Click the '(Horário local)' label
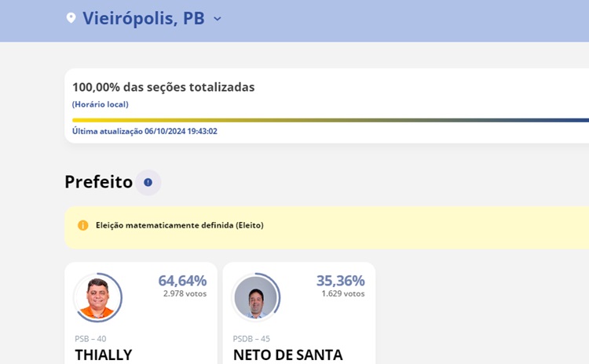Image resolution: width=589 pixels, height=364 pixels. [100, 104]
